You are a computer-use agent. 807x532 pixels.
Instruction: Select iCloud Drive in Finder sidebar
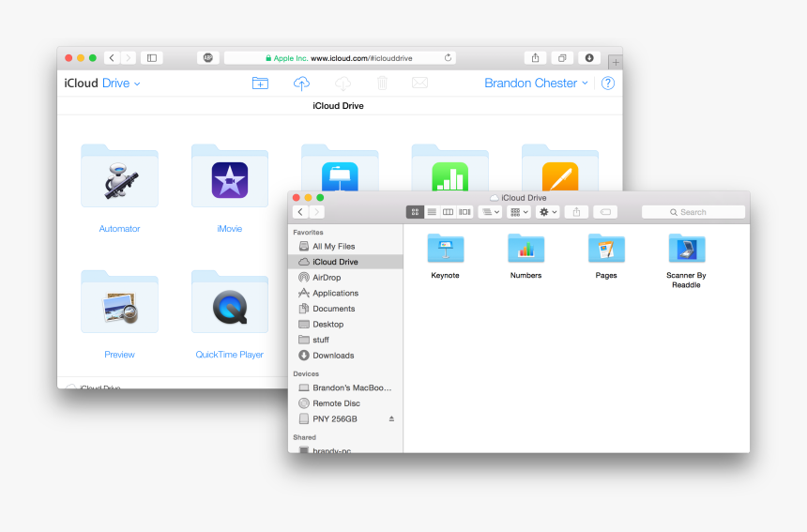click(x=345, y=262)
